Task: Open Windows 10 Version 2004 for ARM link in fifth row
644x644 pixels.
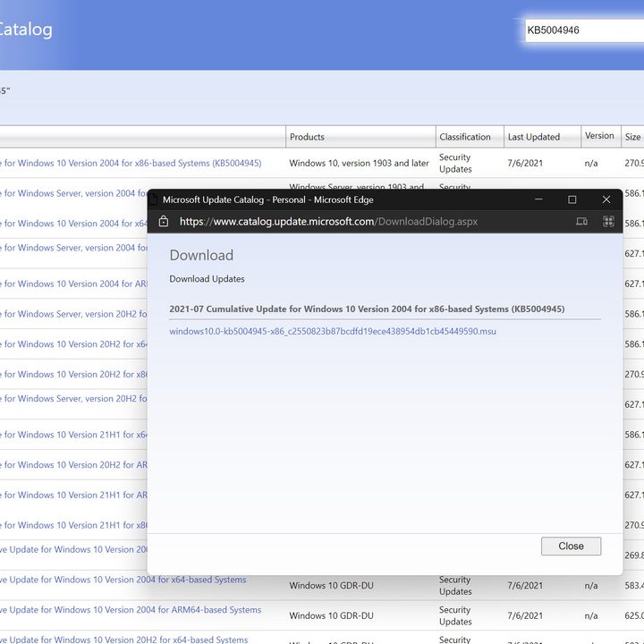Action: [x=74, y=284]
